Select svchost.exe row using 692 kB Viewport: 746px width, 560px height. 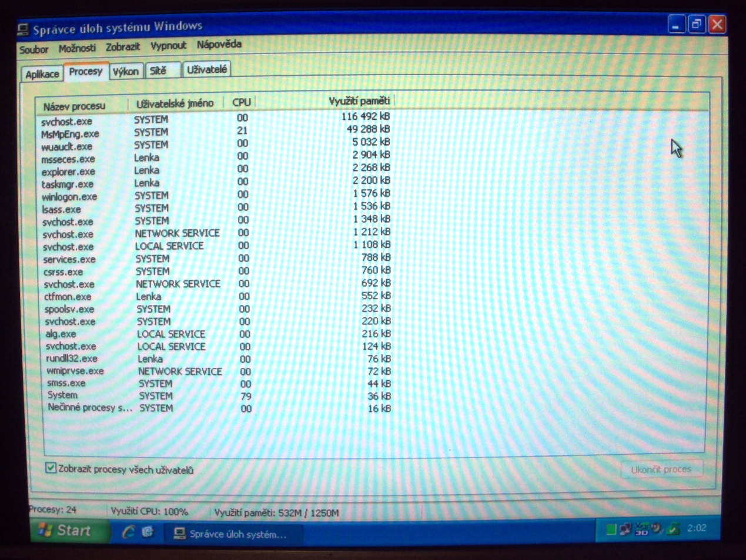[216, 284]
